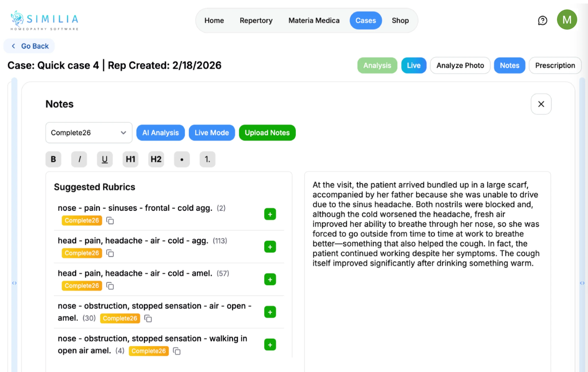Copy the frontal sinuses cold agg rubric

110,220
